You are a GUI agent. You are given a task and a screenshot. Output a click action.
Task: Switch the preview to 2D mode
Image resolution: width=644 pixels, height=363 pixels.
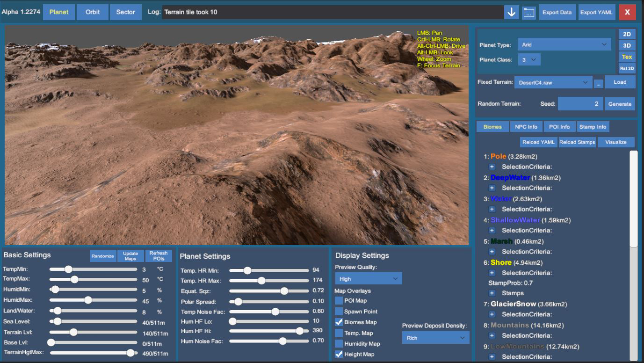coord(627,34)
